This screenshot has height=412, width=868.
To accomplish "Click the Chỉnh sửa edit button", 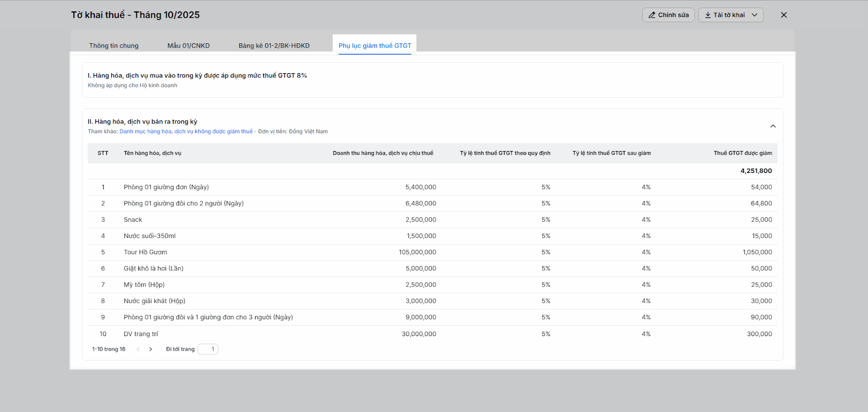I will point(668,15).
